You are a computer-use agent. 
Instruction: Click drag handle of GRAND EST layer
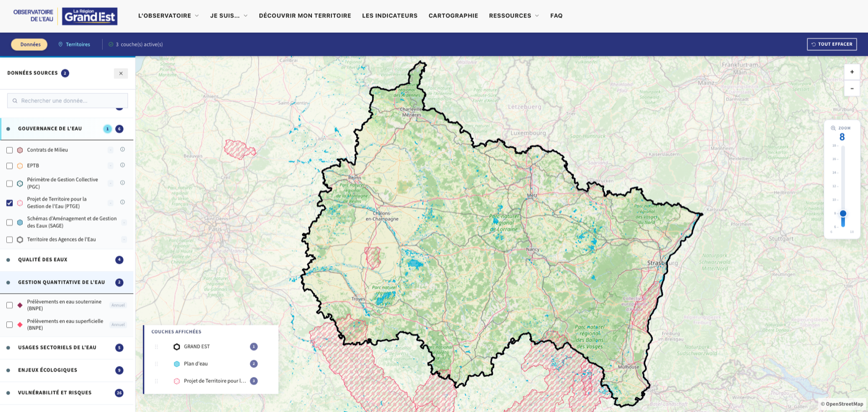pos(157,347)
